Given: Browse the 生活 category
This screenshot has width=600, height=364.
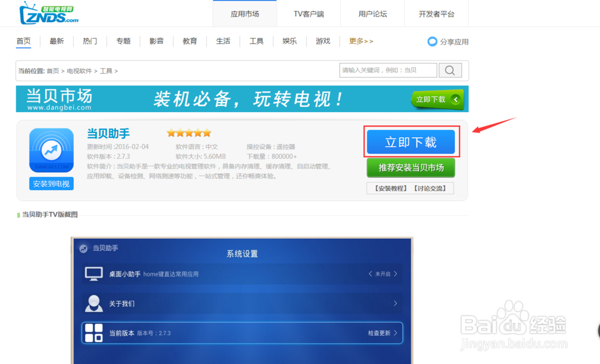Looking at the screenshot, I should coord(223,41).
